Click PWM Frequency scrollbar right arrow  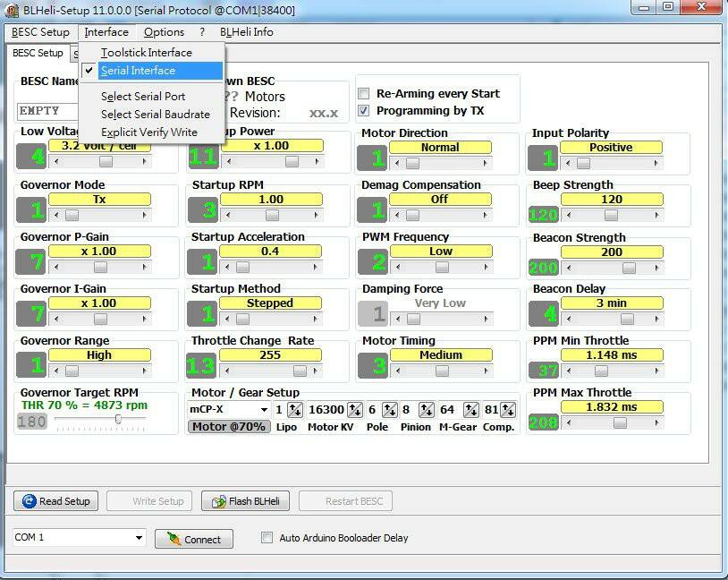[487, 268]
